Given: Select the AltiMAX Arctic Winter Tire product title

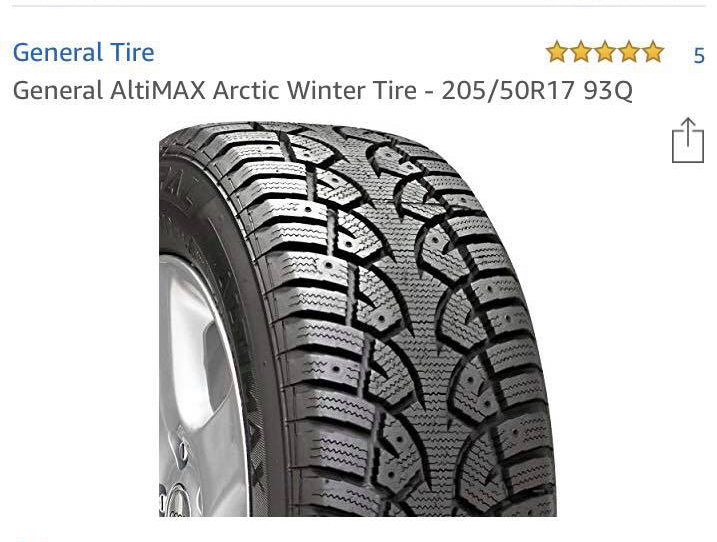Looking at the screenshot, I should click(x=322, y=90).
